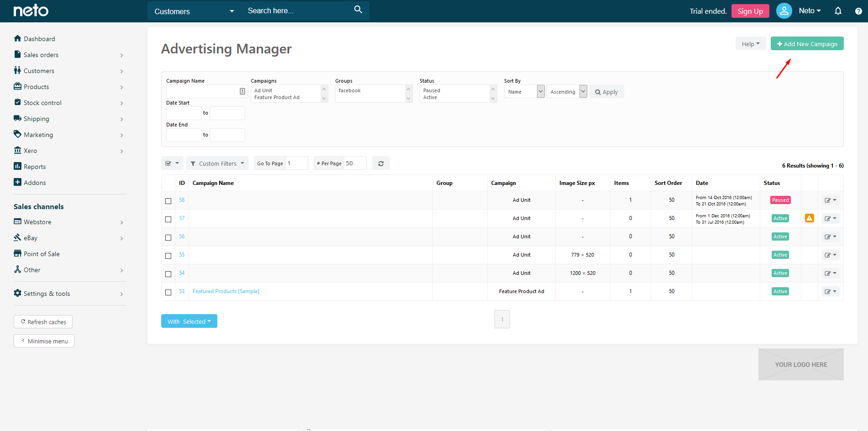Image resolution: width=868 pixels, height=431 pixels.
Task: Open notifications bell
Action: click(838, 11)
